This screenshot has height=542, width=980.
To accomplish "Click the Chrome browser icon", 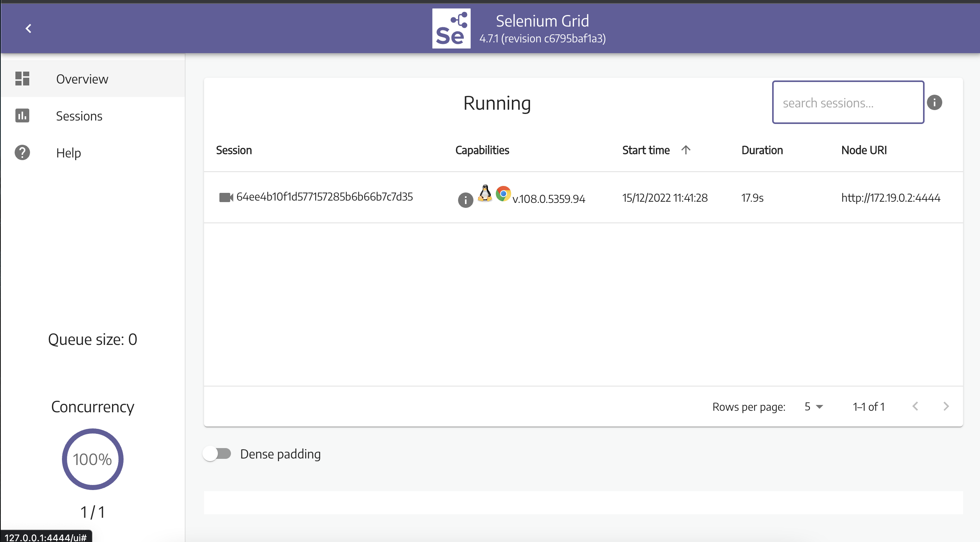I will pyautogui.click(x=503, y=194).
